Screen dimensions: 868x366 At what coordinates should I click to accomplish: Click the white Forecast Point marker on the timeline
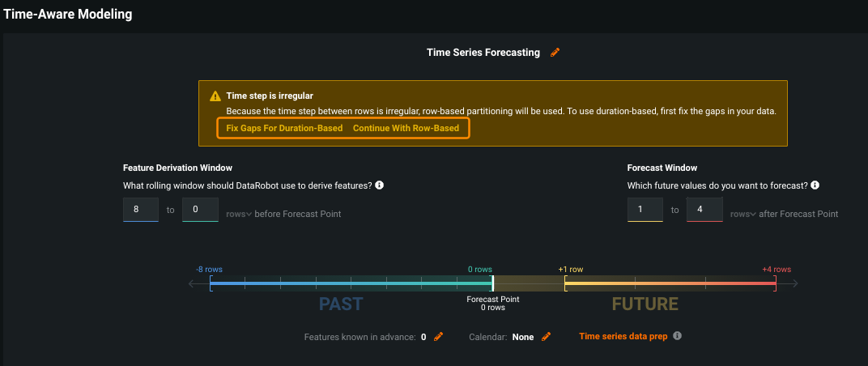pos(492,283)
